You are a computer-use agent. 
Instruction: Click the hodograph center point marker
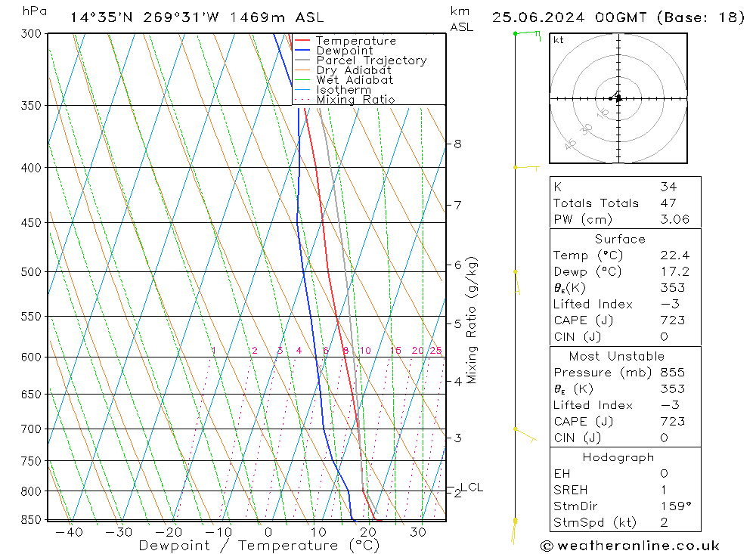point(618,98)
